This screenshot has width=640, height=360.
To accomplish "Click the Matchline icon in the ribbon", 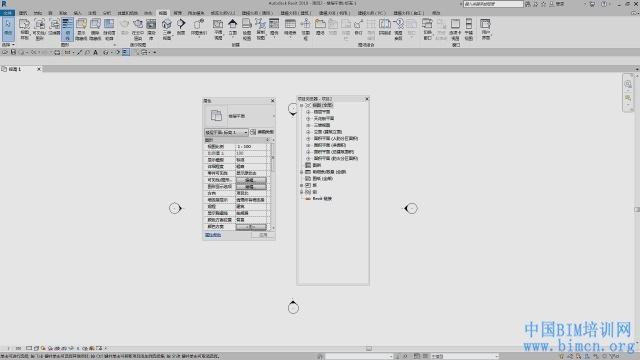I will pyautogui.click(x=385, y=27).
